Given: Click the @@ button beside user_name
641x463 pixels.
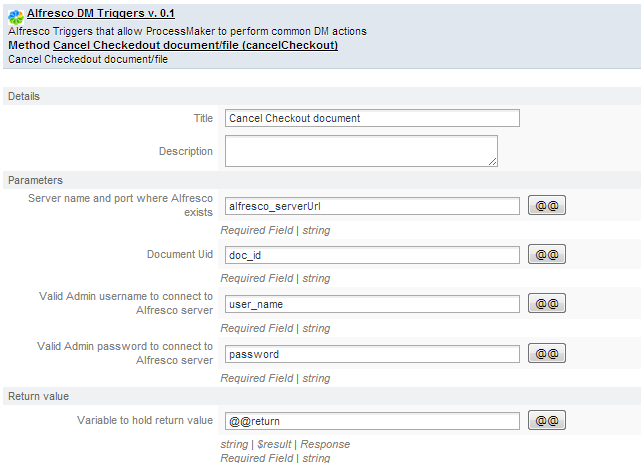Looking at the screenshot, I should [547, 303].
